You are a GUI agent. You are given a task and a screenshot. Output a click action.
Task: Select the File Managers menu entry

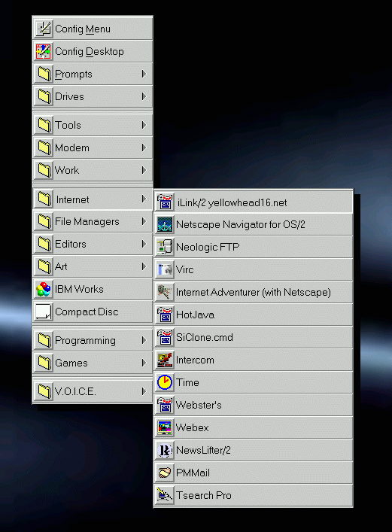click(x=93, y=221)
